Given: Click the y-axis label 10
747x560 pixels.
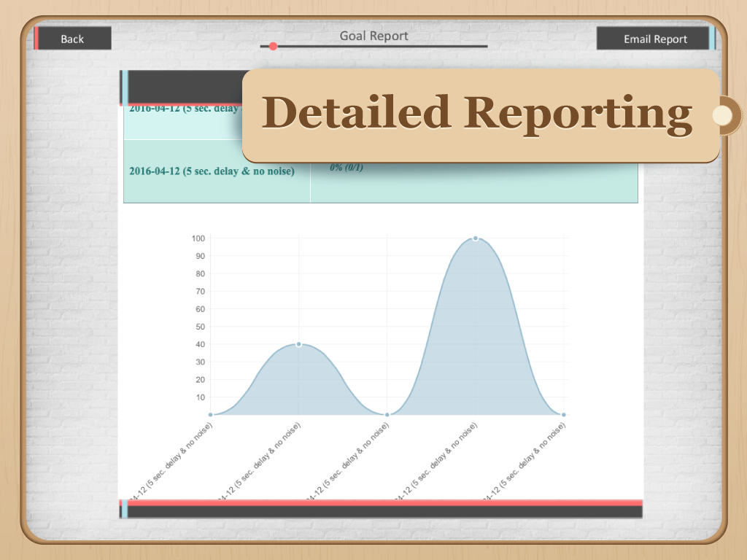Looking at the screenshot, I should tap(200, 397).
